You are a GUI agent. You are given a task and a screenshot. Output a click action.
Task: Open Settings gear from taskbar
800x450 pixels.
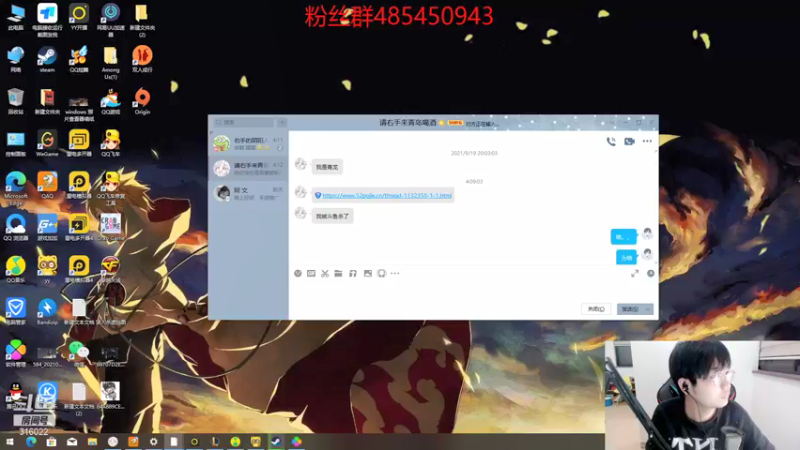pos(154,441)
